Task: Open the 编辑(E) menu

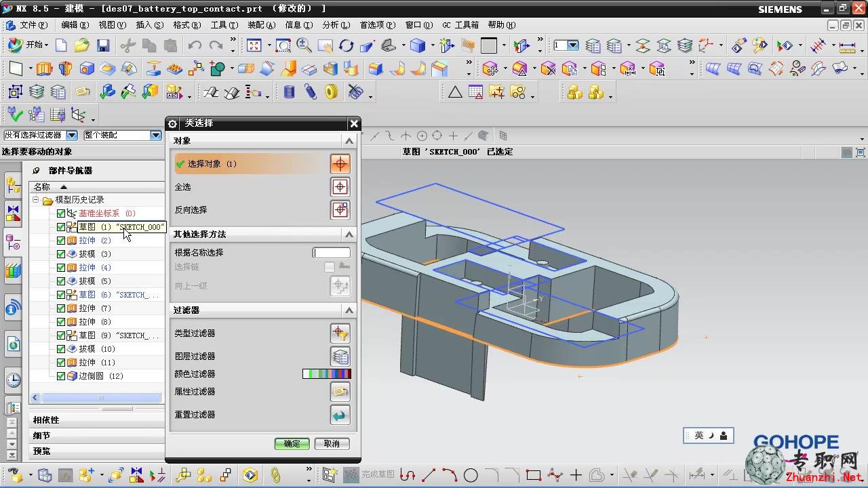Action: 75,25
